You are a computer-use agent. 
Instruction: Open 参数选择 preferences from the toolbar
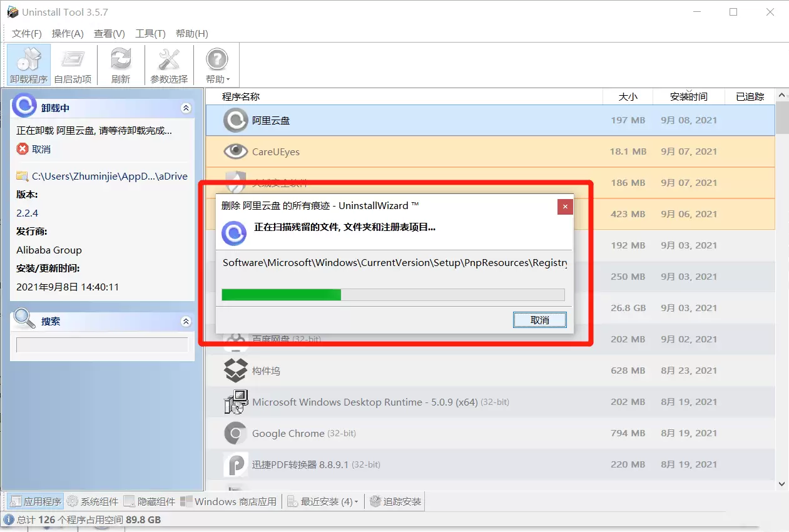(x=169, y=65)
